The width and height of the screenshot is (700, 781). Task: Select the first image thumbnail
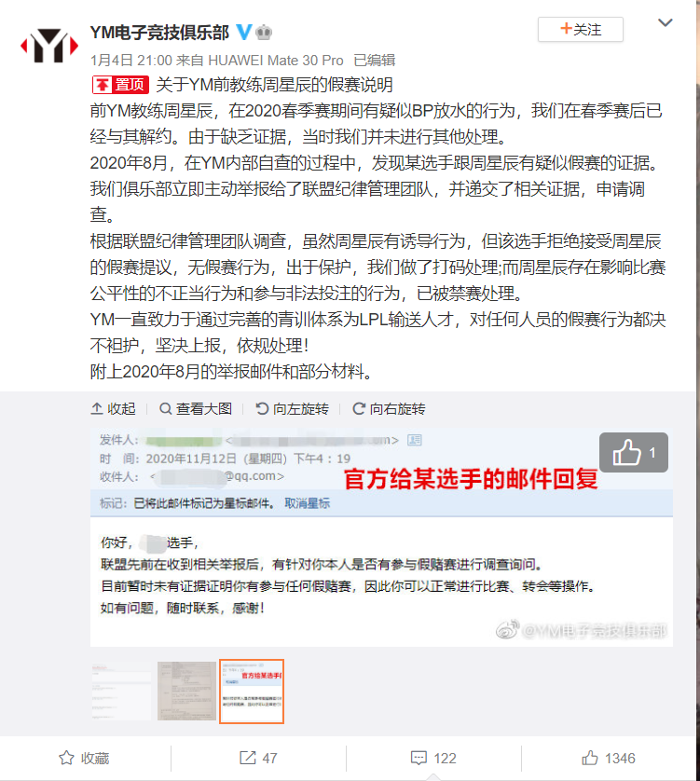pos(121,691)
